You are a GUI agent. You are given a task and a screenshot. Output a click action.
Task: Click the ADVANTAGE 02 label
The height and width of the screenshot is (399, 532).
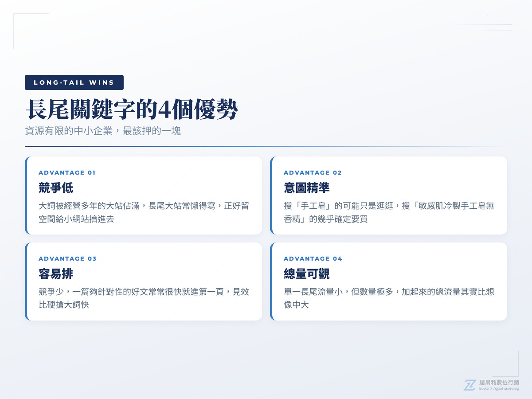(x=313, y=172)
